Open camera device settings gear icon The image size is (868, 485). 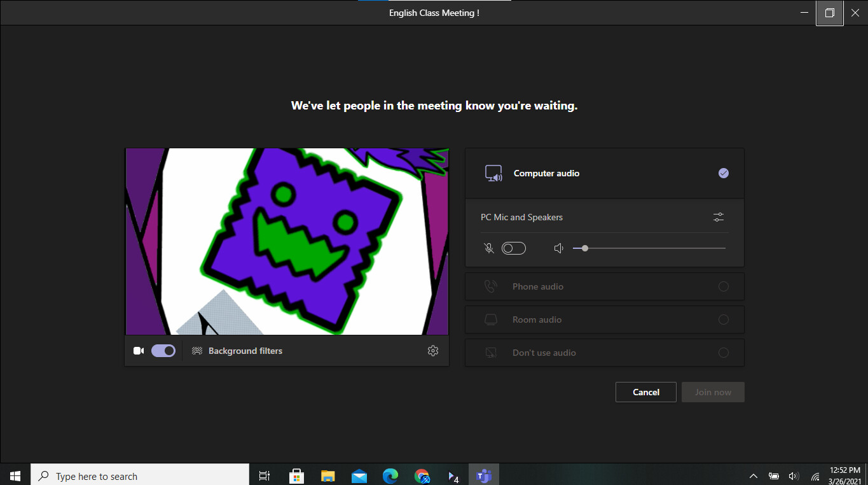(x=433, y=351)
